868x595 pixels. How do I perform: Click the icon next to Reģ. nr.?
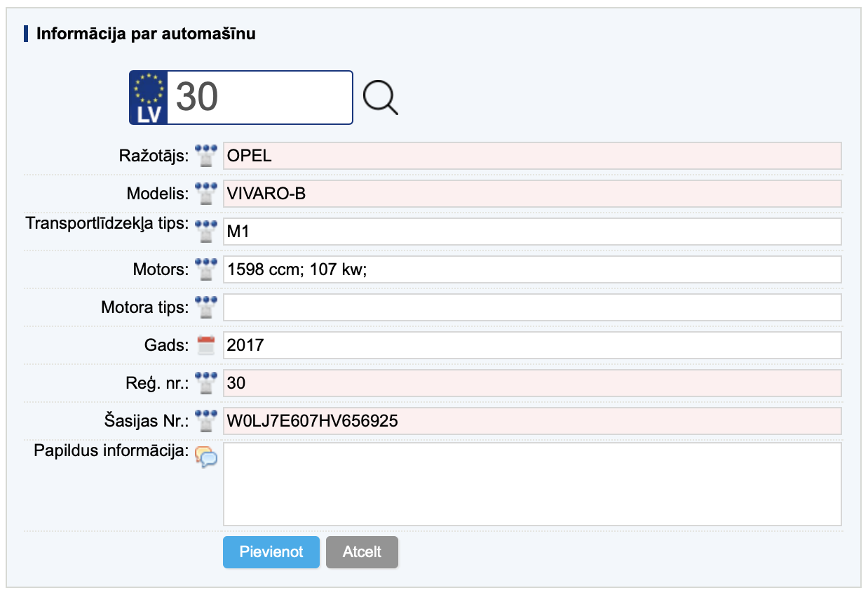point(206,383)
